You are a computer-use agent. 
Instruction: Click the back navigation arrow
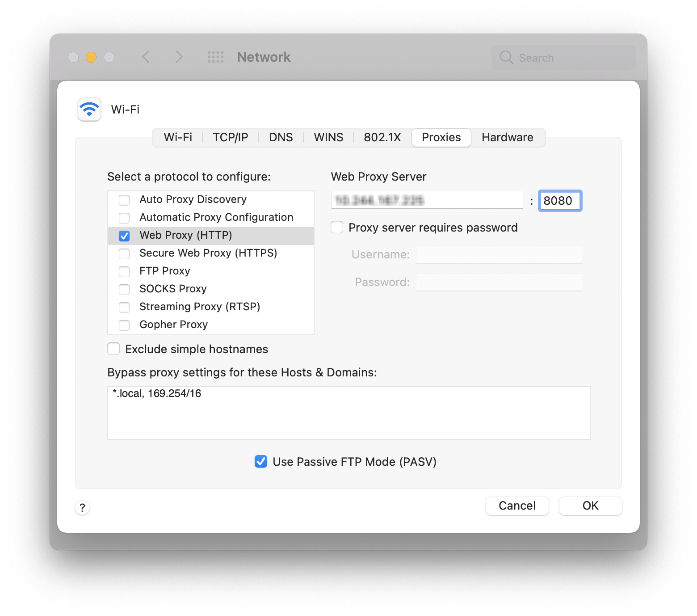tap(146, 57)
